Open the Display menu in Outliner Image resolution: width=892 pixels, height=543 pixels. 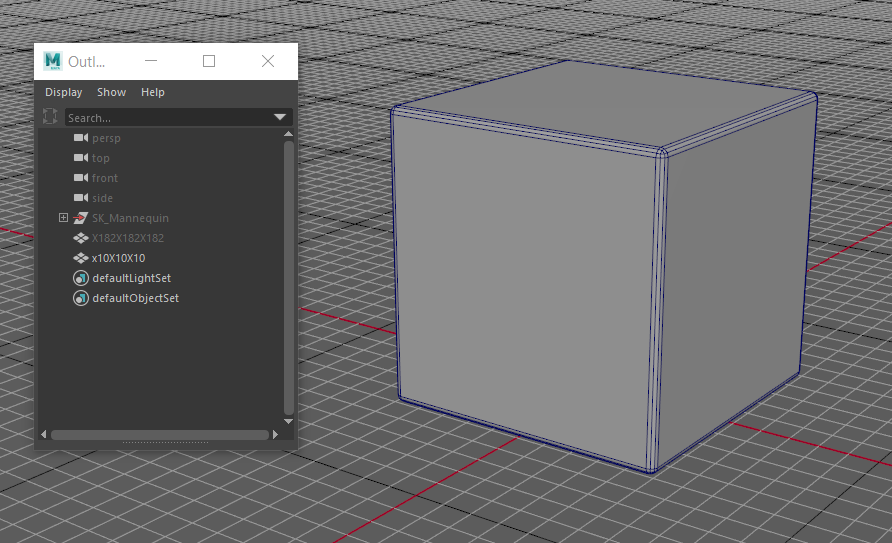click(x=64, y=92)
